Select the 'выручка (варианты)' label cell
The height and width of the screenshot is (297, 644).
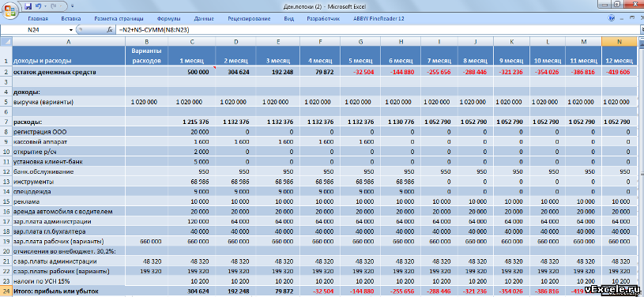click(69, 102)
